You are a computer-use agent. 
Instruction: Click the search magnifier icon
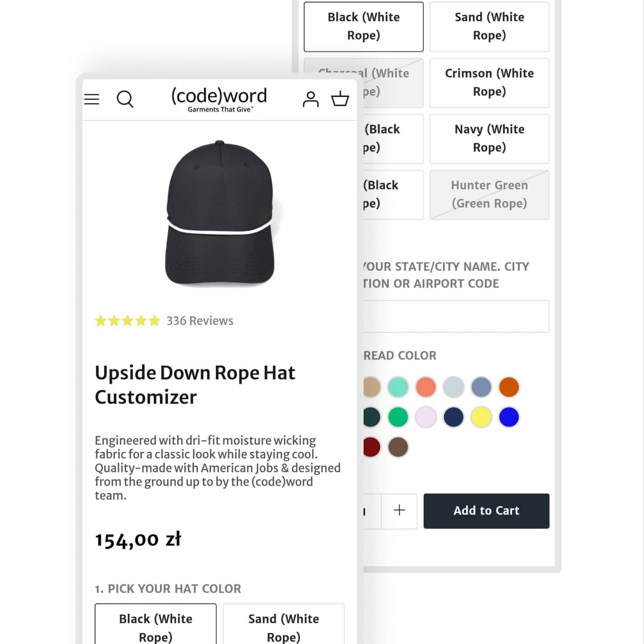[125, 99]
